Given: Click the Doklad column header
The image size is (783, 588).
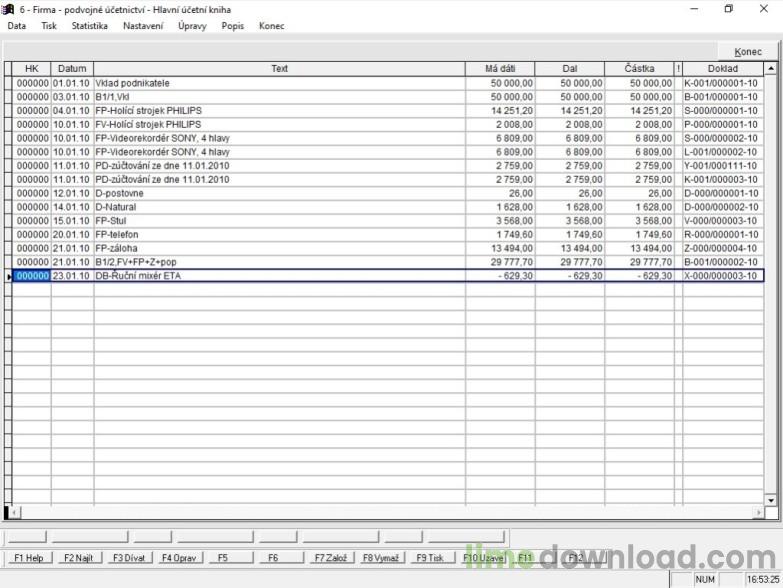Looking at the screenshot, I should [723, 68].
